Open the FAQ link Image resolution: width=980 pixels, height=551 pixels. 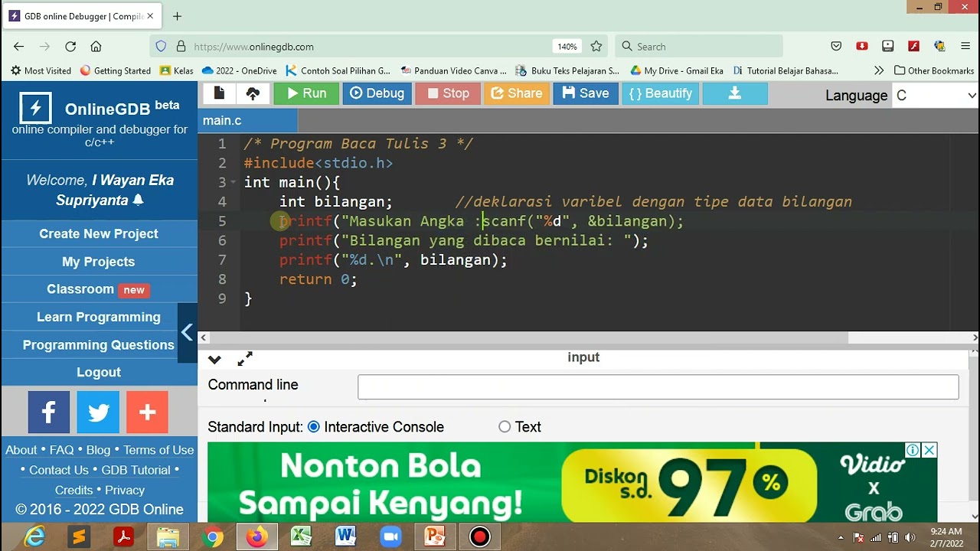(x=61, y=450)
